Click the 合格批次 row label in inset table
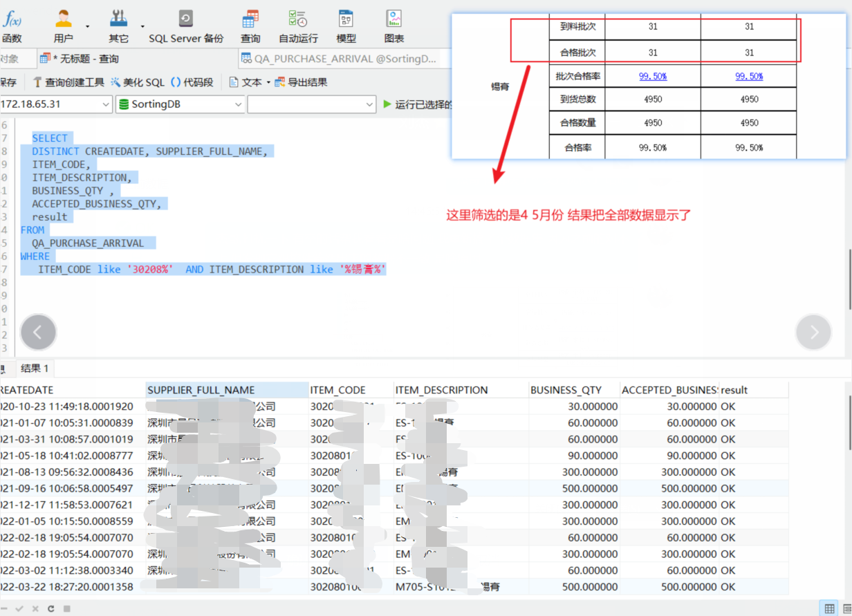 point(577,53)
